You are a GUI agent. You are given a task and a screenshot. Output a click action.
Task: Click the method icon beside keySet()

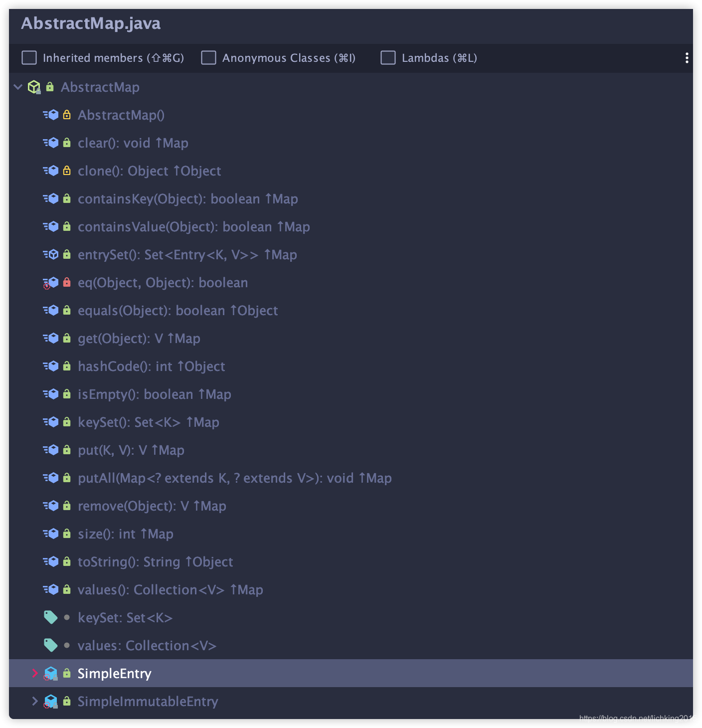(51, 422)
